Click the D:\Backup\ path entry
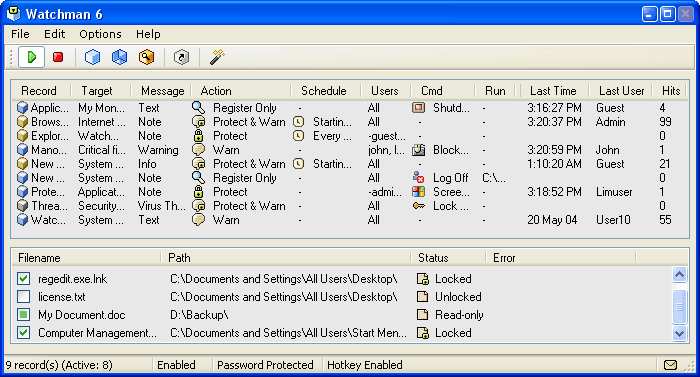Image resolution: width=700 pixels, height=377 pixels. (x=199, y=315)
